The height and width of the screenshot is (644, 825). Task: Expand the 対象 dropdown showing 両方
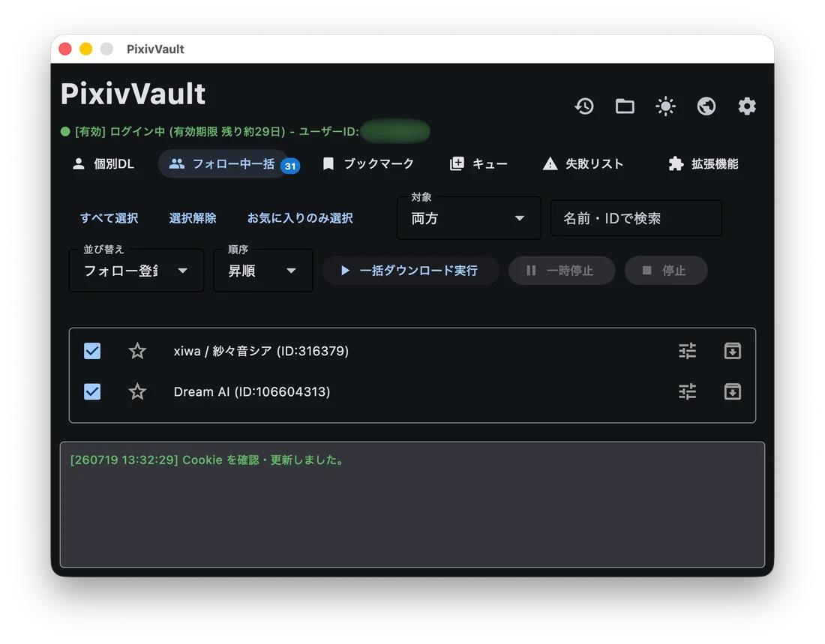coord(469,218)
